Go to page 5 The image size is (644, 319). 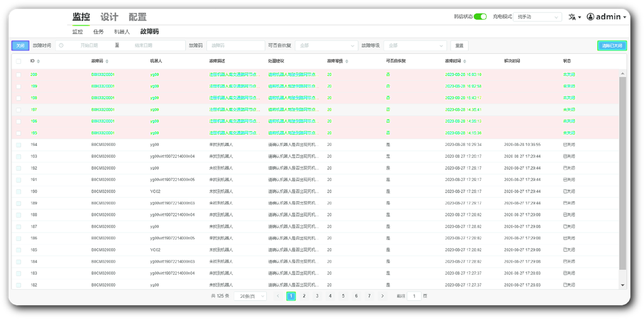click(x=343, y=296)
